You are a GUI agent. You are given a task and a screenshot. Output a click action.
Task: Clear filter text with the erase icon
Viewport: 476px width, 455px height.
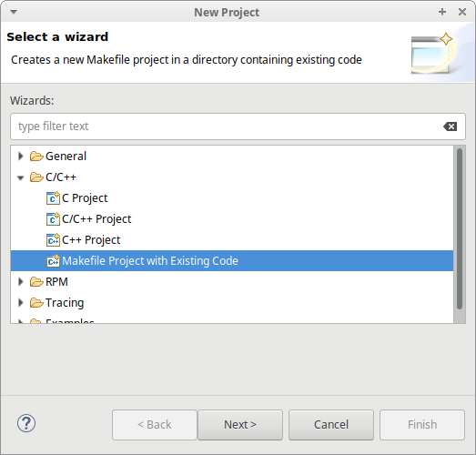450,126
